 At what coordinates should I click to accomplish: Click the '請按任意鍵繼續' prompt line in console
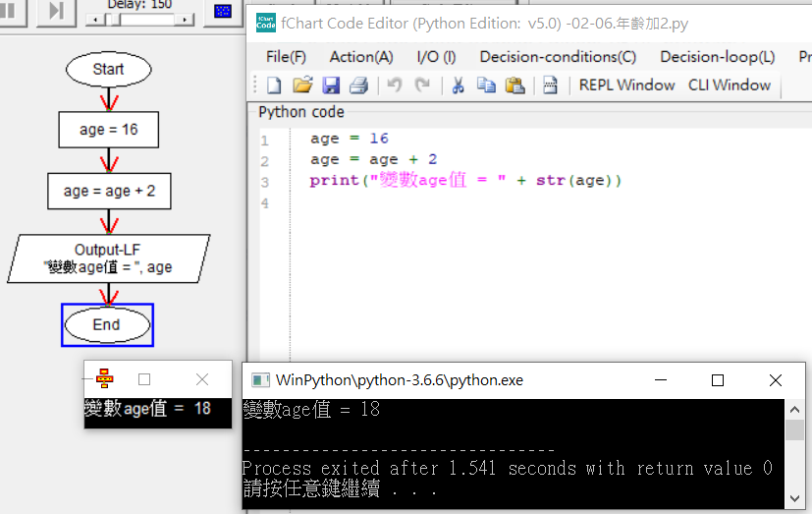[340, 488]
